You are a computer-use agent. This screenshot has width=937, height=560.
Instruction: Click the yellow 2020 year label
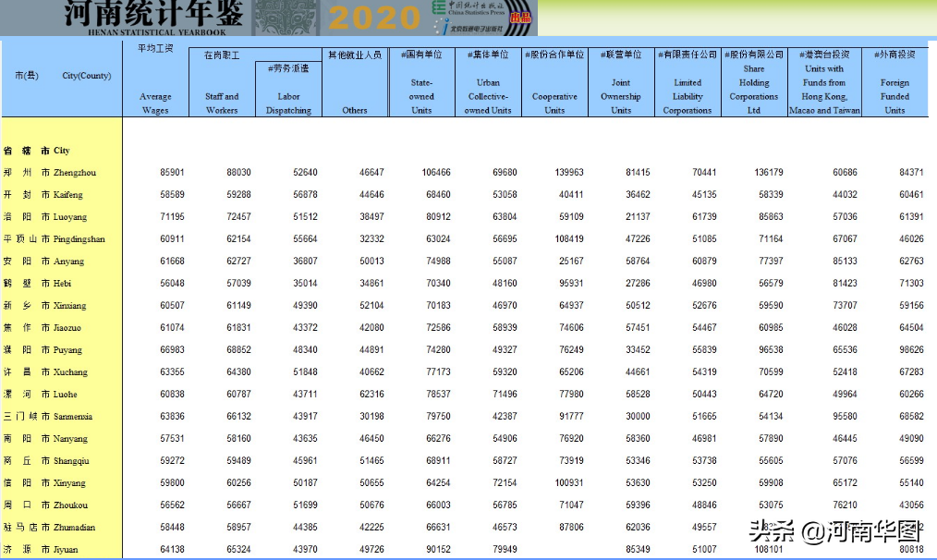pos(374,18)
